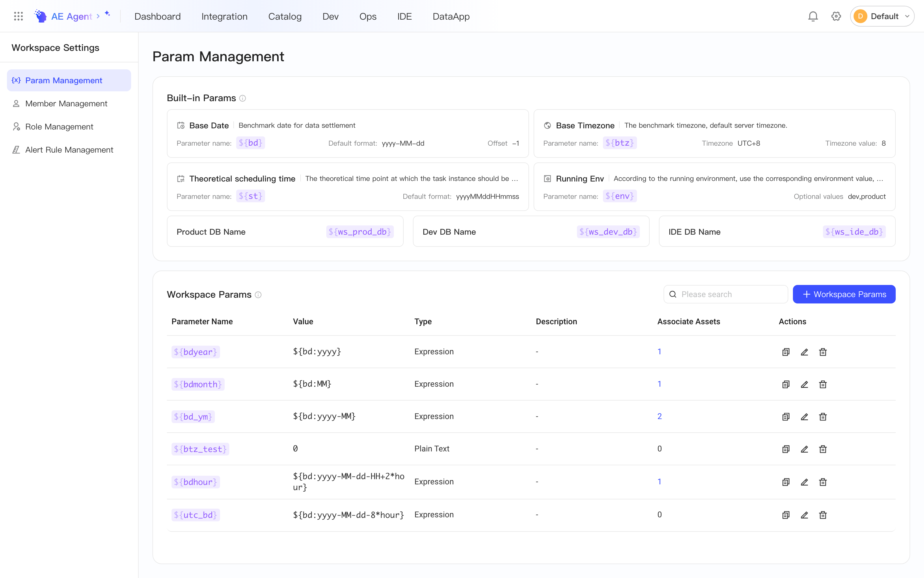The image size is (924, 578).
Task: Expand the Default user dropdown
Action: tap(882, 16)
